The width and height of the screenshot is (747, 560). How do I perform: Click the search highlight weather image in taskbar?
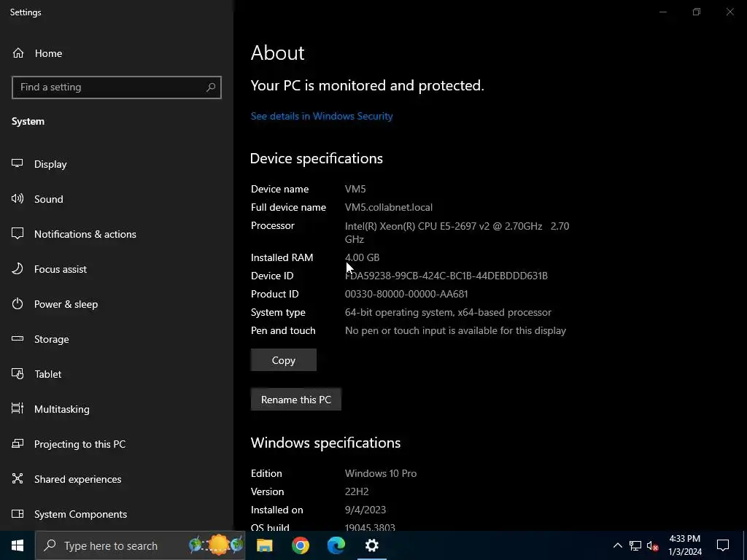point(216,545)
